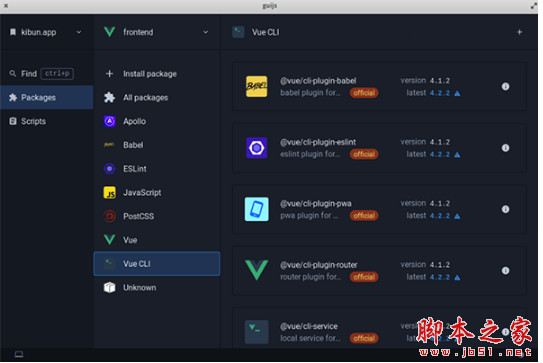Click upgrade arrow for cli-plugin-eslint
This screenshot has width=543, height=363.
(457, 154)
